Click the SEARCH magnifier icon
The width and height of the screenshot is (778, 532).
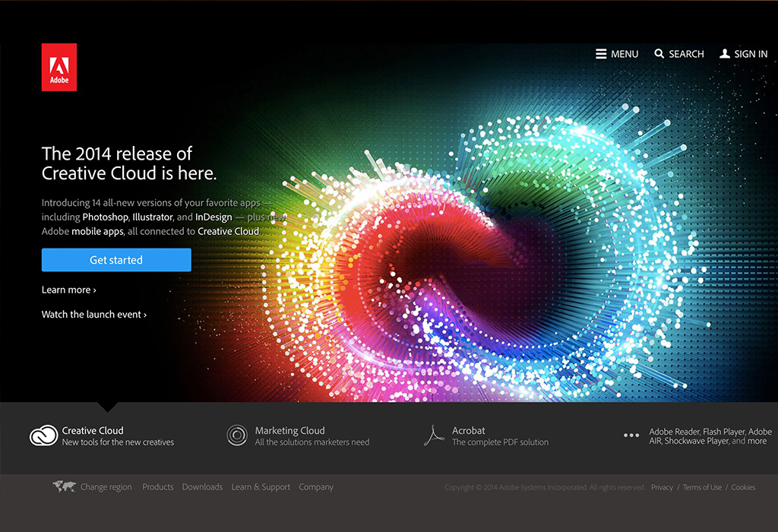coord(659,54)
